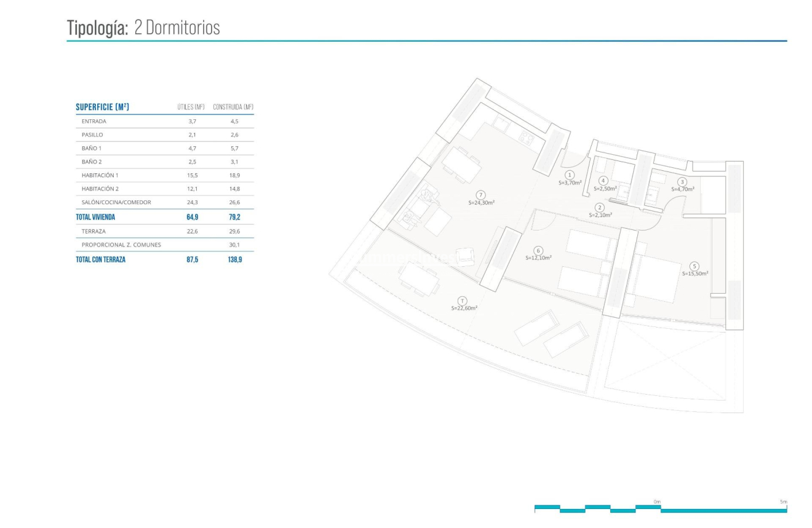This screenshot has width=812, height=528.
Task: Select the 'HABITACIÓN 2' row label
Action: [100, 189]
